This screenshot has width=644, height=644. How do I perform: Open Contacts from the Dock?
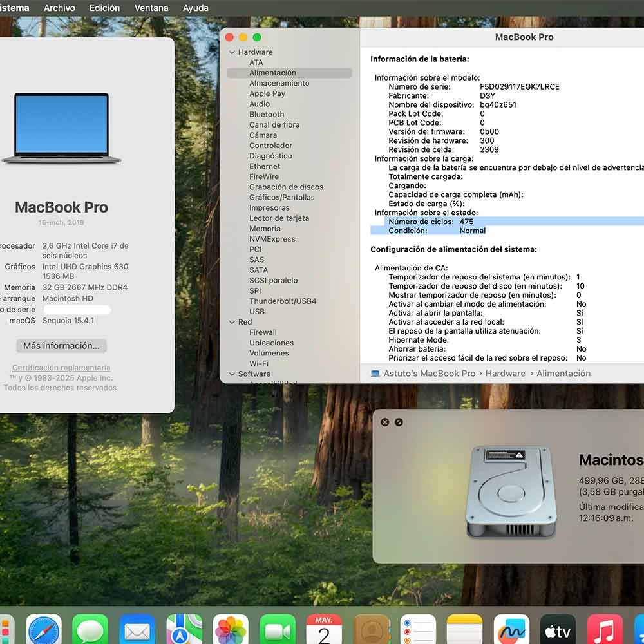tap(372, 630)
